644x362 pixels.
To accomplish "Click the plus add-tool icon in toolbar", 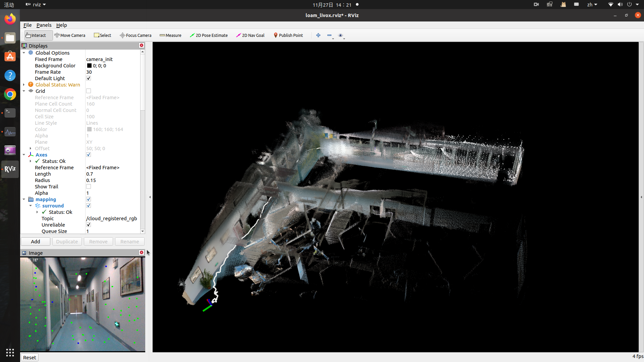I will click(x=318, y=35).
